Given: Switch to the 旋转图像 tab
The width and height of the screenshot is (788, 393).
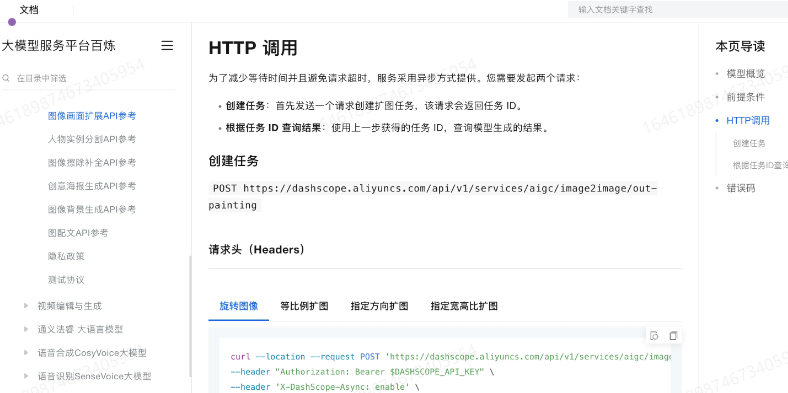Looking at the screenshot, I should coord(239,306).
